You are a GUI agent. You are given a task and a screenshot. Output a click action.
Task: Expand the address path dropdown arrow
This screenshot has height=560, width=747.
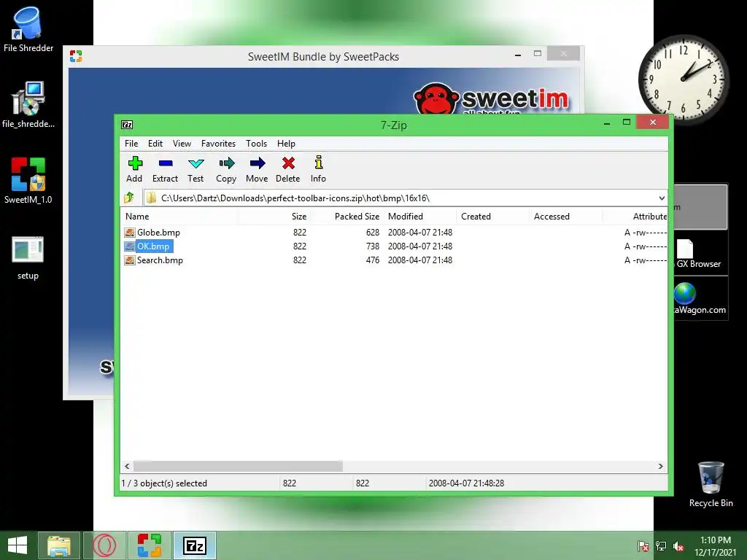(662, 198)
